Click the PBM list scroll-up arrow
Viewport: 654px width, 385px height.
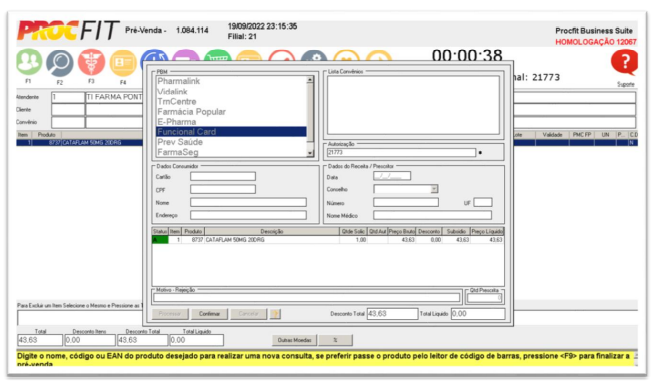(309, 80)
